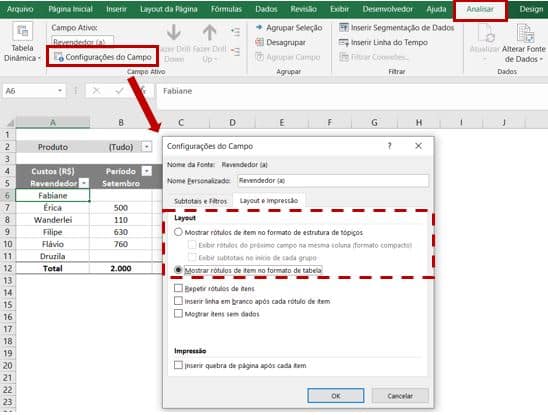Switch to Layout e Impressão tab
548x415 pixels.
[268, 201]
